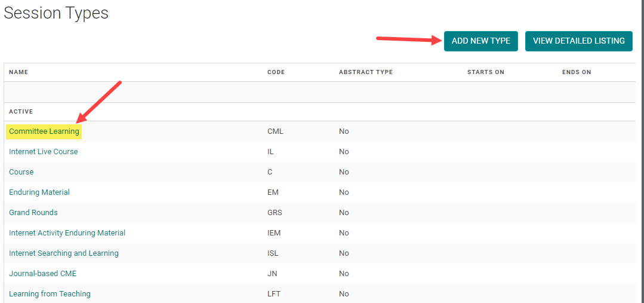Click the Session Types page heading
The width and height of the screenshot is (644, 303).
pos(56,13)
